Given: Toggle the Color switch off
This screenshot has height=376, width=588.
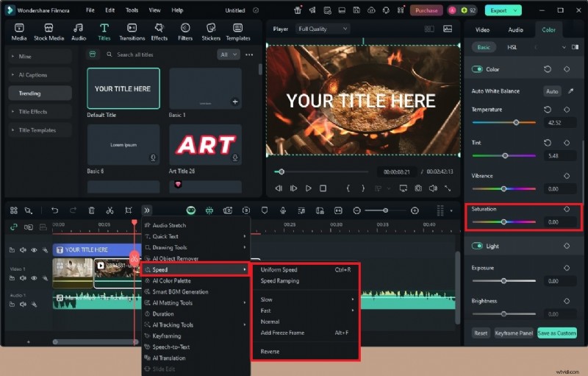Looking at the screenshot, I should 477,69.
